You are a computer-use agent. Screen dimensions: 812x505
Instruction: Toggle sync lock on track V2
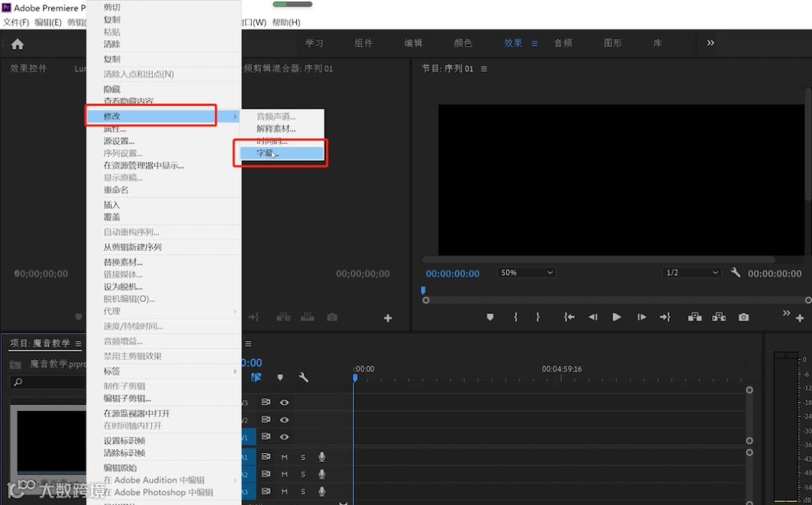[265, 419]
